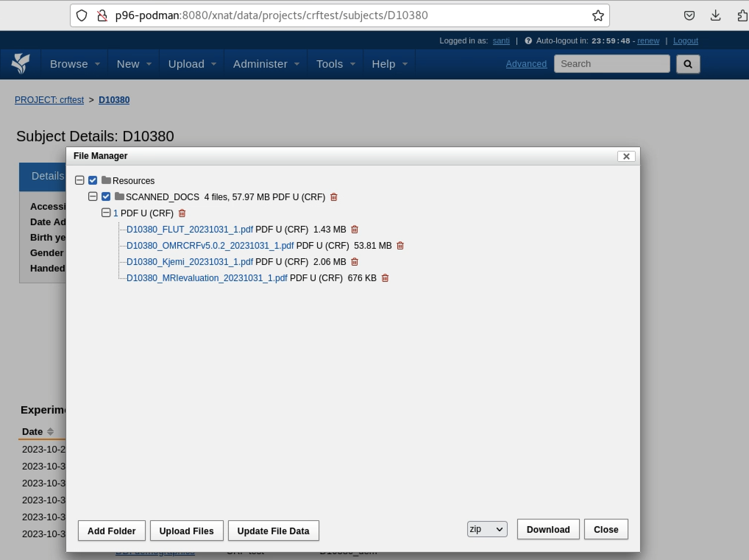
Task: Click the SCANNED_DOCS folder icon
Action: (x=119, y=196)
